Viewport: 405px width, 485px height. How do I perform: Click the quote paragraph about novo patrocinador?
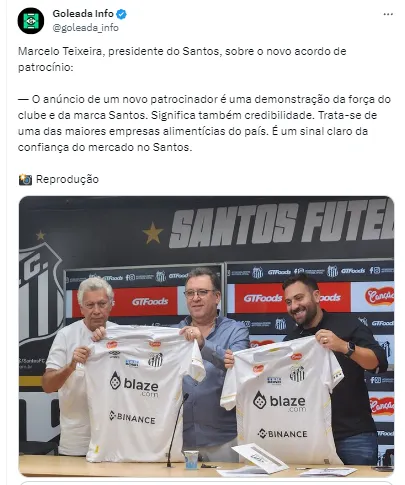[204, 123]
